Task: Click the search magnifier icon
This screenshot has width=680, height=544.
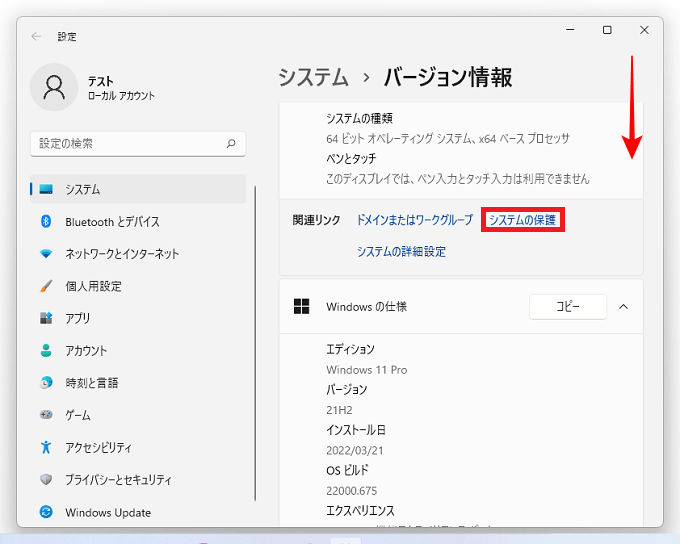Action: point(231,143)
